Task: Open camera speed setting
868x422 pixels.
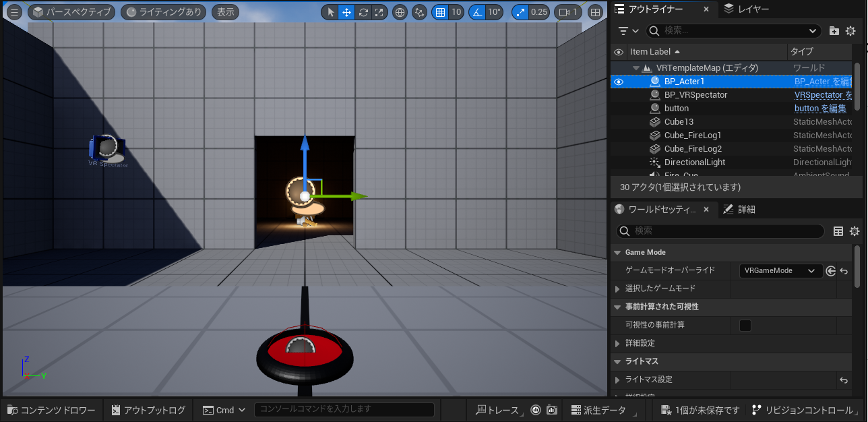Action: [x=568, y=12]
